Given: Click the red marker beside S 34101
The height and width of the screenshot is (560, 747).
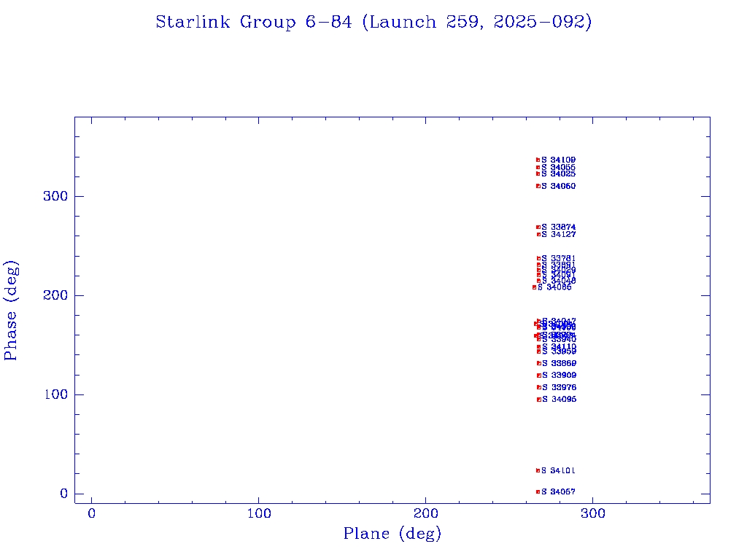Looking at the screenshot, I should click(x=538, y=470).
